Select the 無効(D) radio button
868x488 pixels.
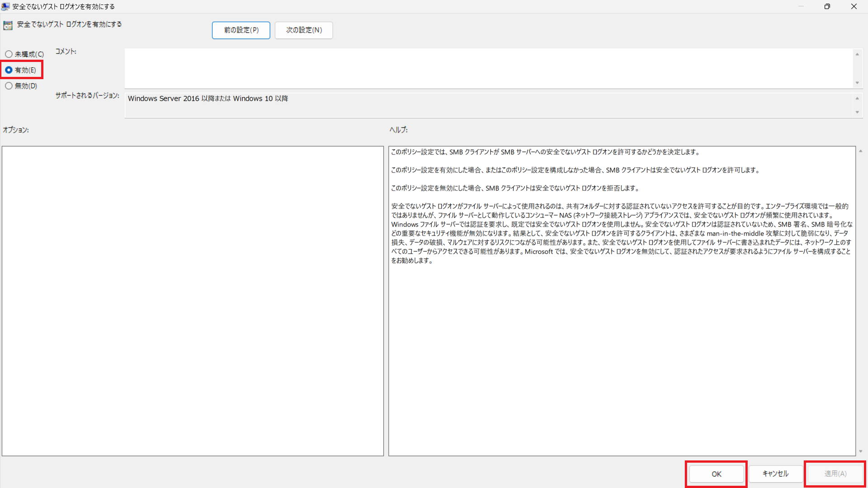point(21,86)
